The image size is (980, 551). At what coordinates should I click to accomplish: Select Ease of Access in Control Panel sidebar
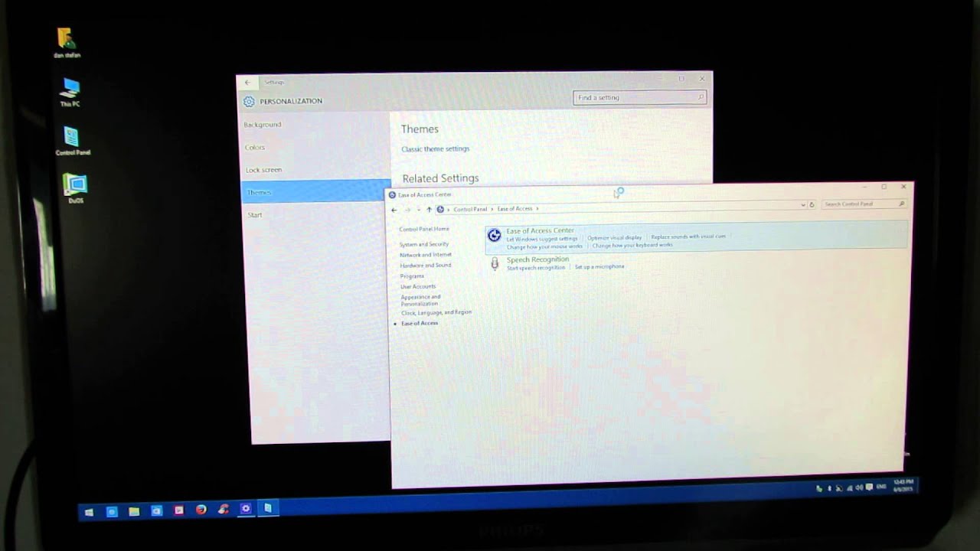pyautogui.click(x=420, y=324)
